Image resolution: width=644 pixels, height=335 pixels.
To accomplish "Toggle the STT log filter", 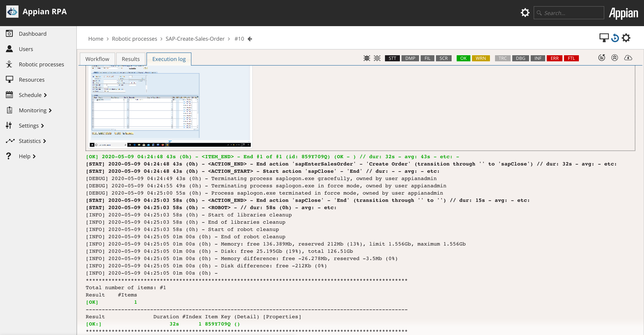I will pyautogui.click(x=392, y=58).
